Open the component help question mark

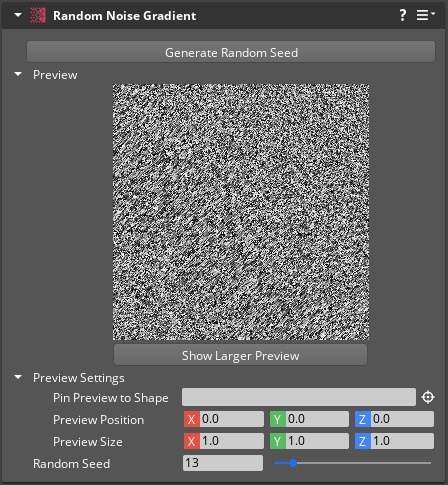pyautogui.click(x=403, y=15)
